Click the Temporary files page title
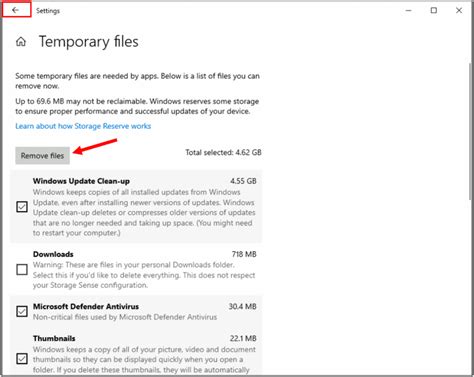474x377 pixels. pyautogui.click(x=89, y=42)
